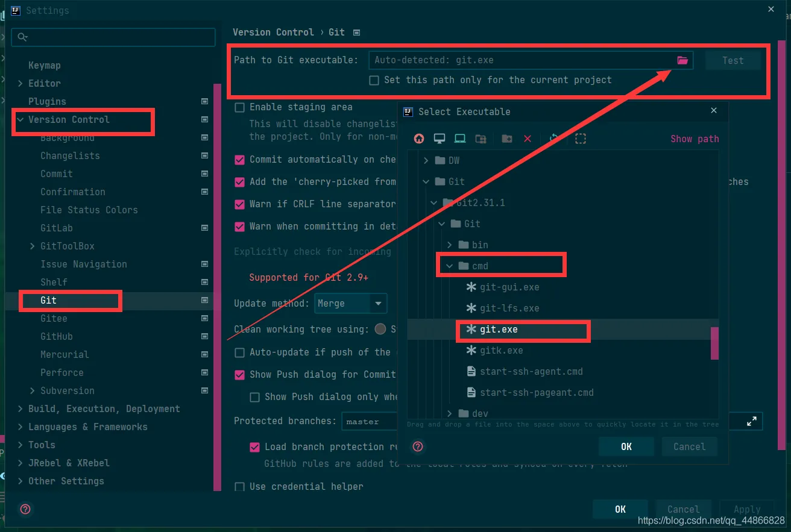Open the Issue Navigation settings page
Image resolution: width=791 pixels, height=532 pixels.
pos(84,264)
